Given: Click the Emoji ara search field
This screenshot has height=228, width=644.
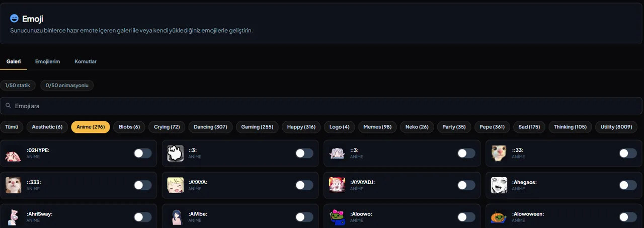Looking at the screenshot, I should coord(321,106).
